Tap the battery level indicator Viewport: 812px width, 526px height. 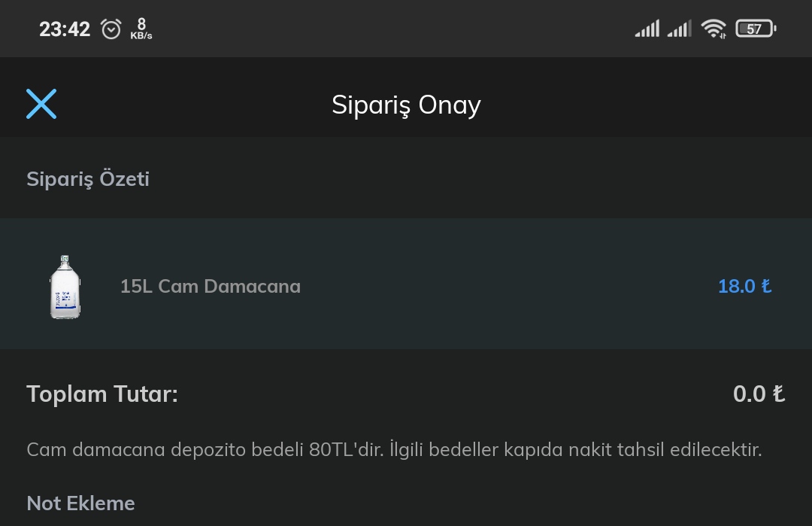click(x=756, y=29)
